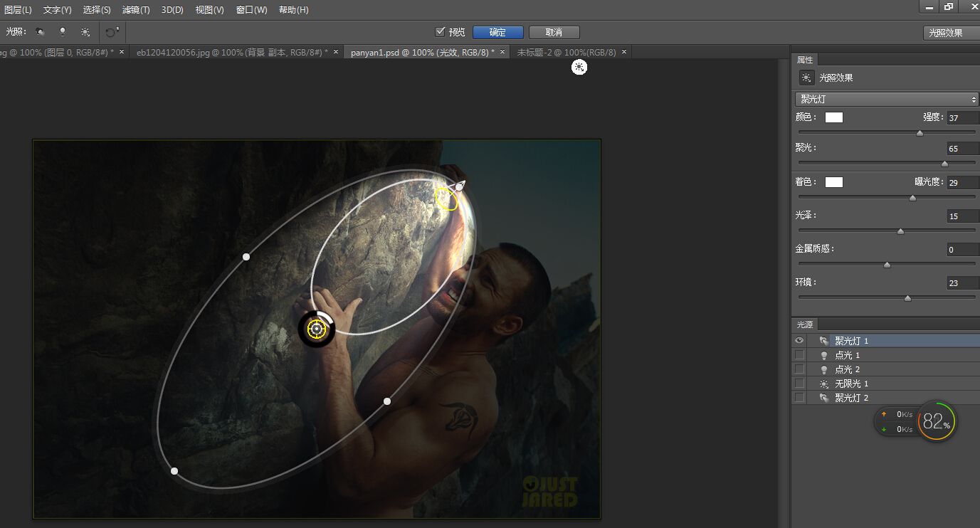Show the 点光 1 light via its checkbox
Viewport: 980px width, 528px height.
(x=799, y=355)
